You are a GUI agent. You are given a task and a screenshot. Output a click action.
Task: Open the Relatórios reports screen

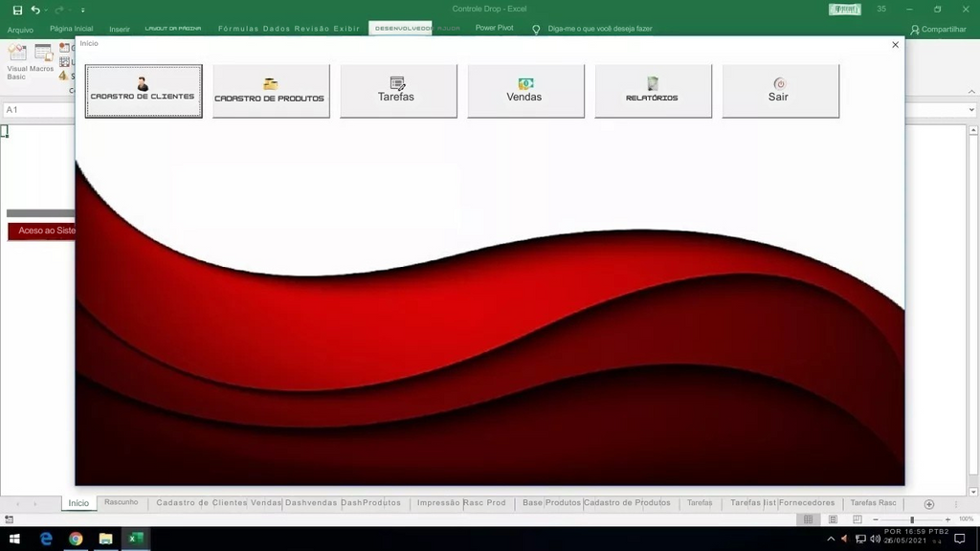(x=653, y=91)
